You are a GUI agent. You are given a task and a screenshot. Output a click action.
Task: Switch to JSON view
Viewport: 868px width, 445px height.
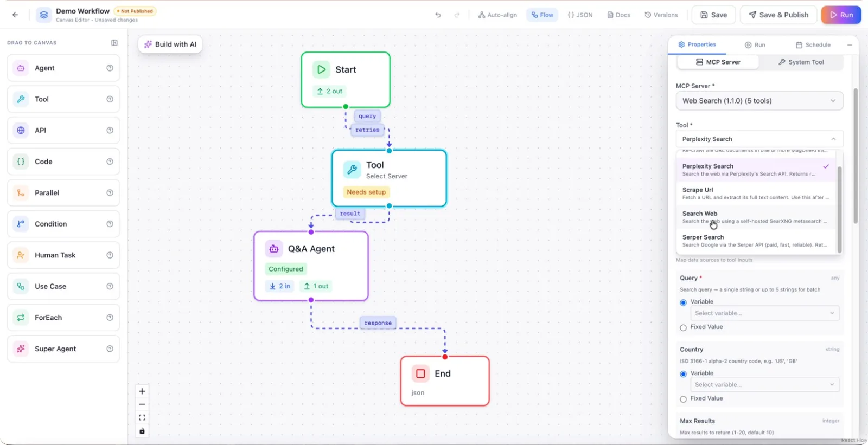point(580,15)
